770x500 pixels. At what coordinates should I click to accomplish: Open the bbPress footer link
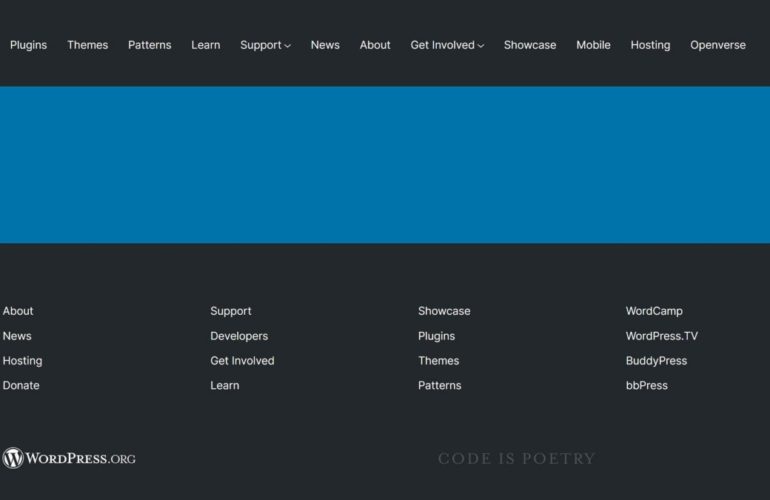(x=647, y=386)
